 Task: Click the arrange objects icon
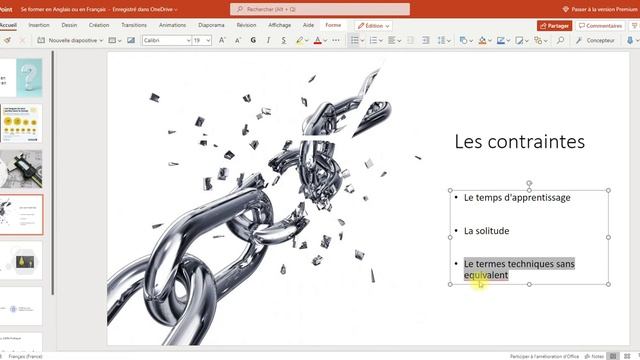tap(538, 40)
